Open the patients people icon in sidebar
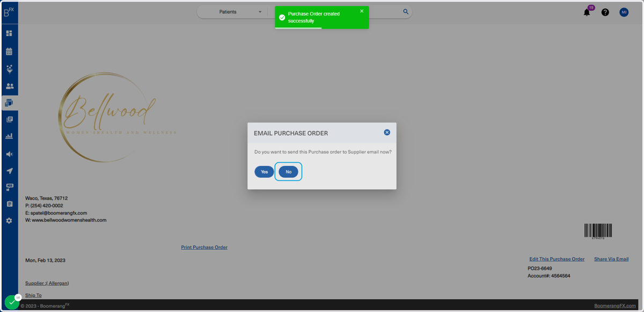644x312 pixels. tap(9, 86)
